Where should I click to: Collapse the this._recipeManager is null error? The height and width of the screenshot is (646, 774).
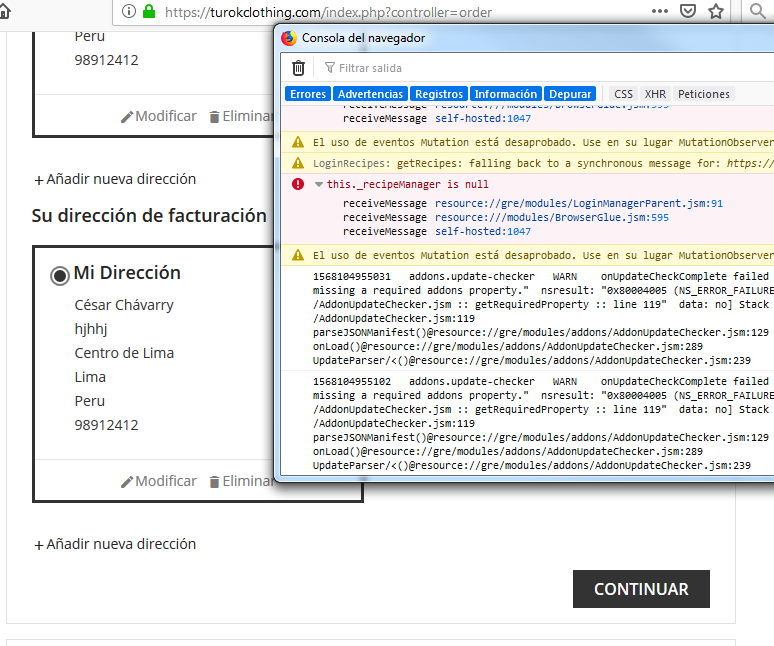pos(319,185)
